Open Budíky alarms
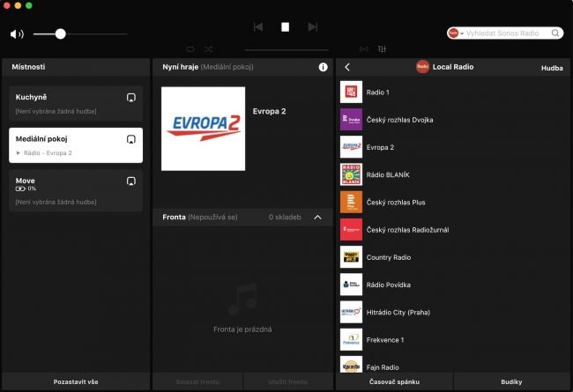 (511, 381)
